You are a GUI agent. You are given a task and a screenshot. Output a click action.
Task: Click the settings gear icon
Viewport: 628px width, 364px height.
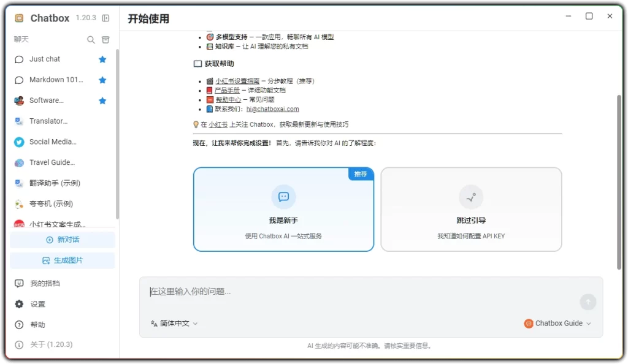pos(19,304)
